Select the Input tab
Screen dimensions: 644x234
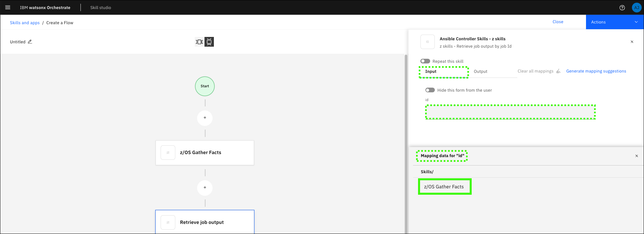click(431, 72)
